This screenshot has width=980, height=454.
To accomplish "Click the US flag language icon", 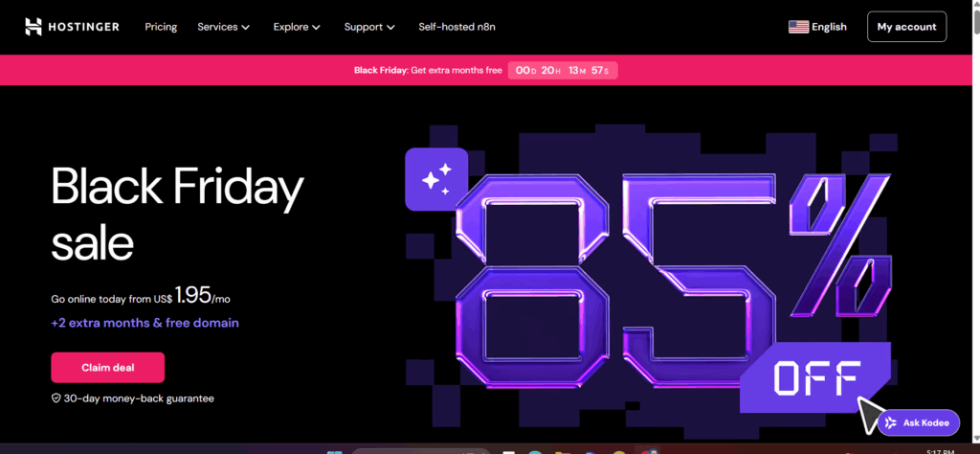I will coord(798,27).
